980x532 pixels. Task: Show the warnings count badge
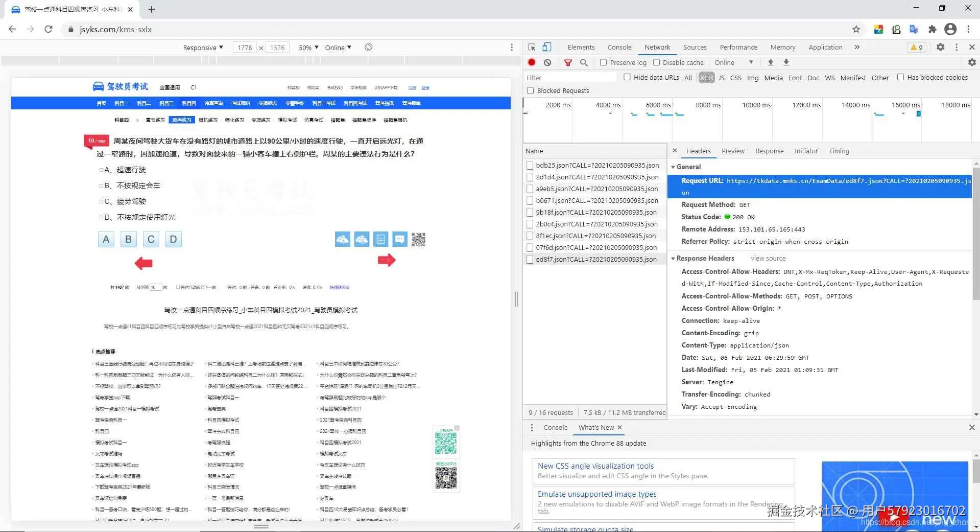917,47
